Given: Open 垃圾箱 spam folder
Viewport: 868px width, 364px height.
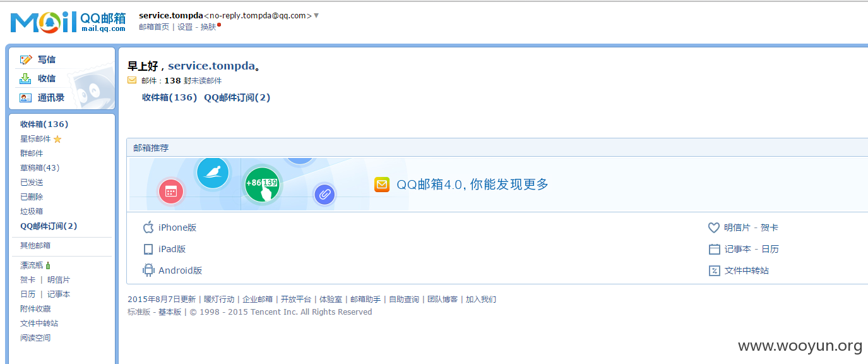Looking at the screenshot, I should coord(32,212).
